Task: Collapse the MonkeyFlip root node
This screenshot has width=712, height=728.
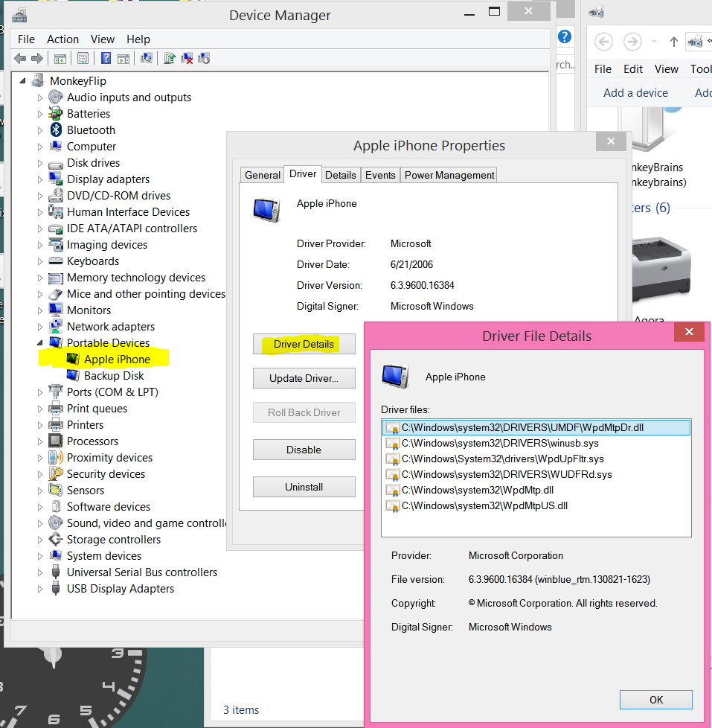Action: point(22,81)
